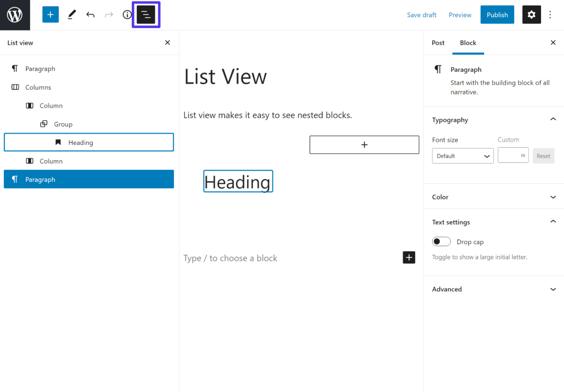The height and width of the screenshot is (392, 564).
Task: Click the black inserter plus beside the empty paragraph
Action: (409, 257)
